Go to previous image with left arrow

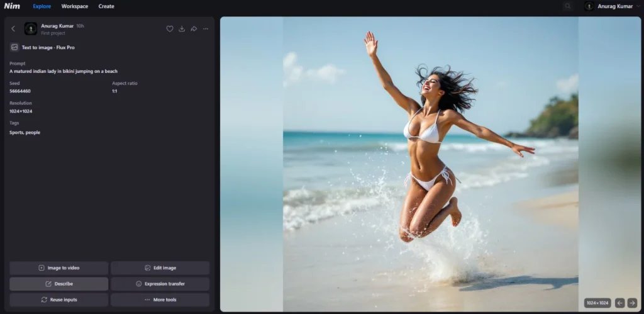[x=619, y=303]
